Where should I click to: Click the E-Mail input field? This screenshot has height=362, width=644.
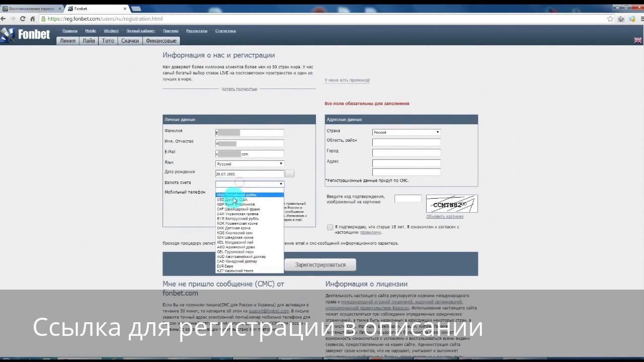(250, 154)
